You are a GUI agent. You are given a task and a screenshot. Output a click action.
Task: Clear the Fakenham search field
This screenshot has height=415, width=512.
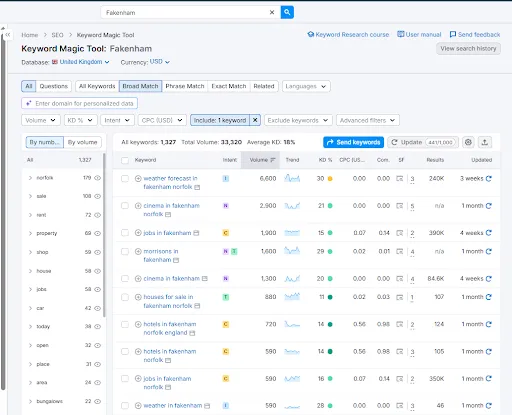click(x=272, y=12)
